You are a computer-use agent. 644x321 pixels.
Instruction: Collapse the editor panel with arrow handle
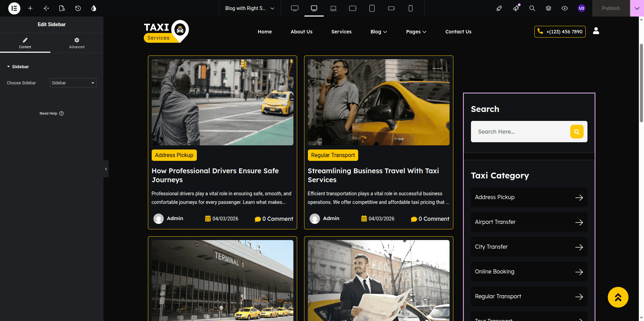(x=106, y=169)
